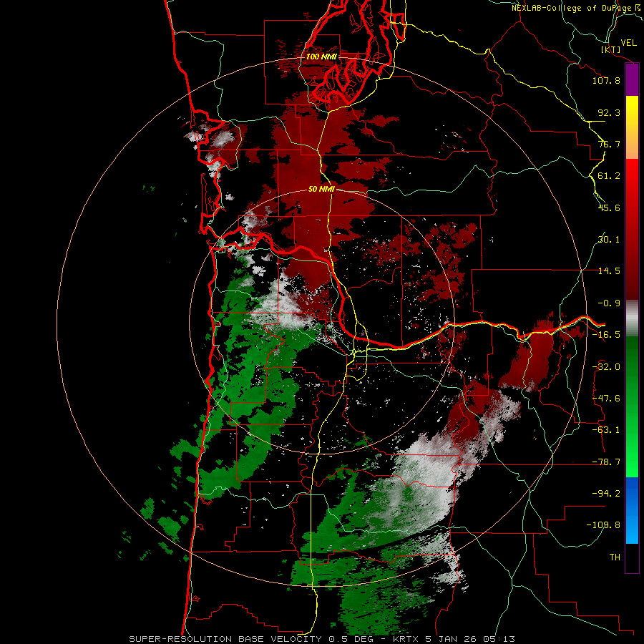Image resolution: width=644 pixels, height=644 pixels.
Task: Click the 30.1 value on the velocity scale
Action: [609, 240]
